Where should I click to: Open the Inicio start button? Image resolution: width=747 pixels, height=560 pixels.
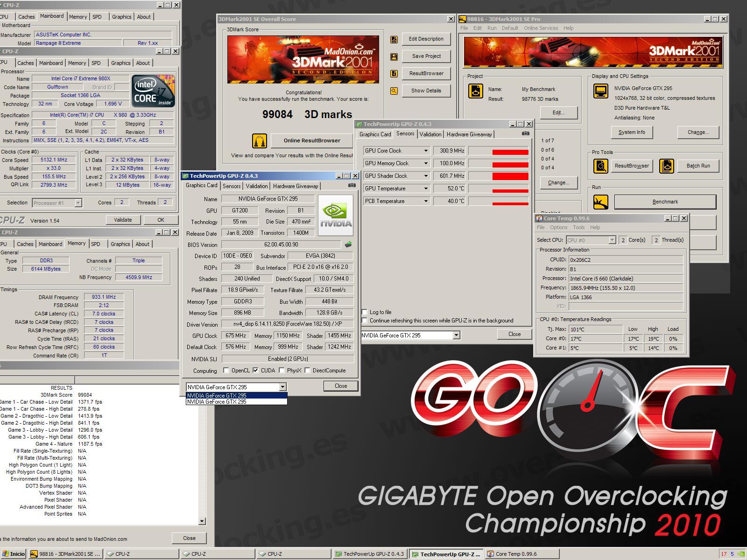14,554
